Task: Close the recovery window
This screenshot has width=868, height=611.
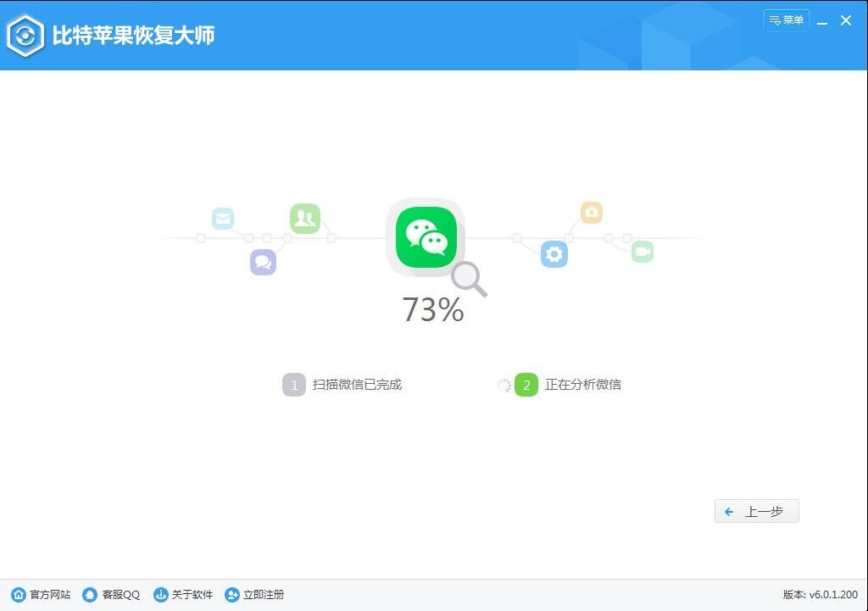Action: tap(846, 20)
